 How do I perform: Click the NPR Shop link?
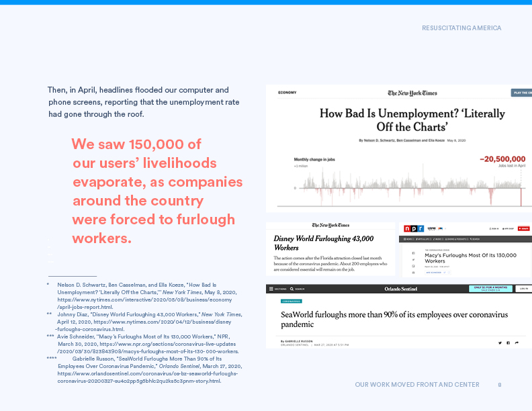click(x=508, y=229)
